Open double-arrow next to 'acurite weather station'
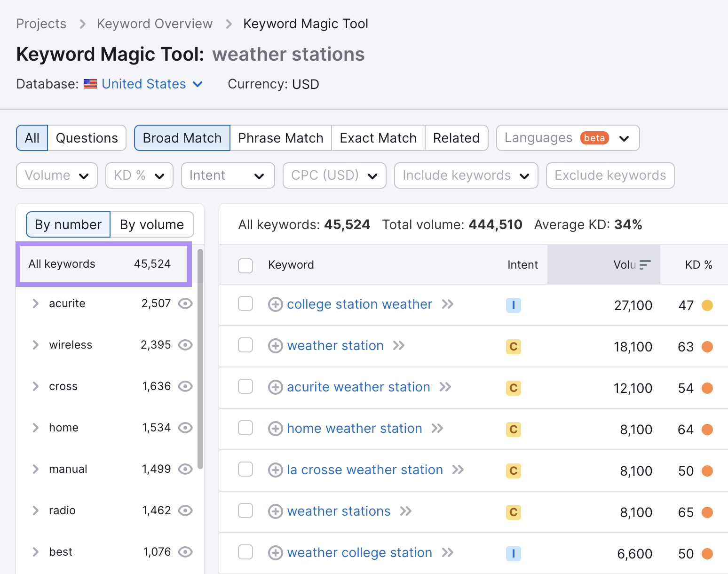The image size is (728, 574). click(445, 387)
